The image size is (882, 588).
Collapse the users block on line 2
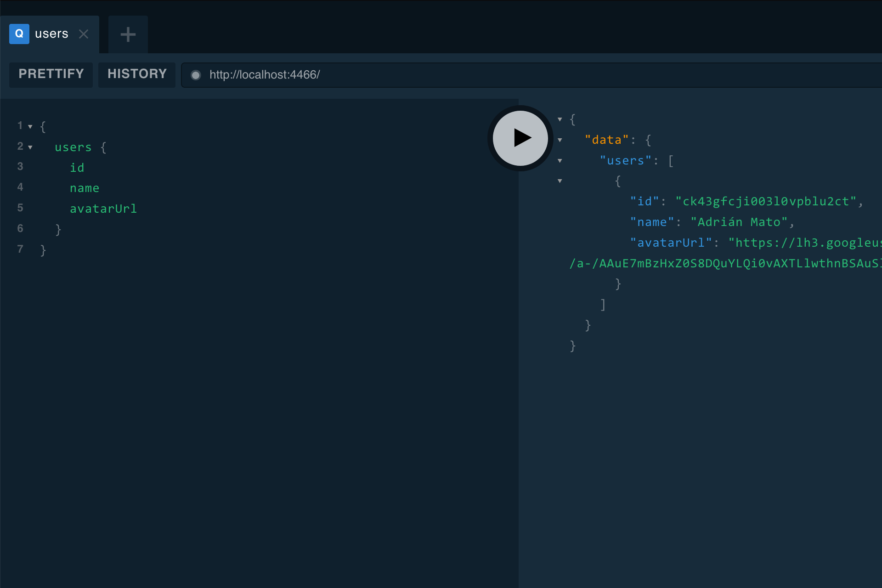pos(30,147)
